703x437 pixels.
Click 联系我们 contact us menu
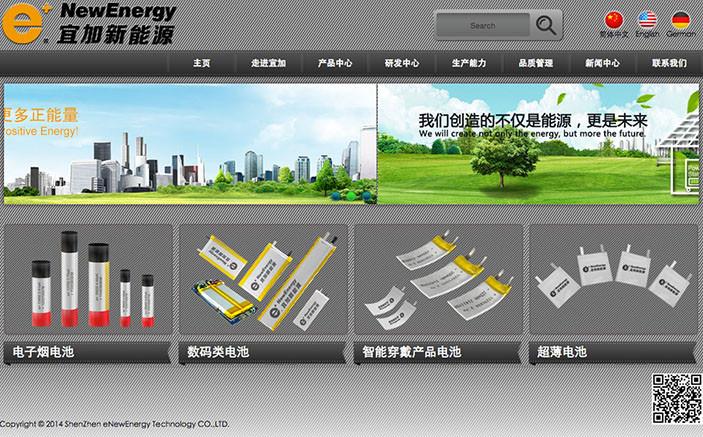click(669, 64)
